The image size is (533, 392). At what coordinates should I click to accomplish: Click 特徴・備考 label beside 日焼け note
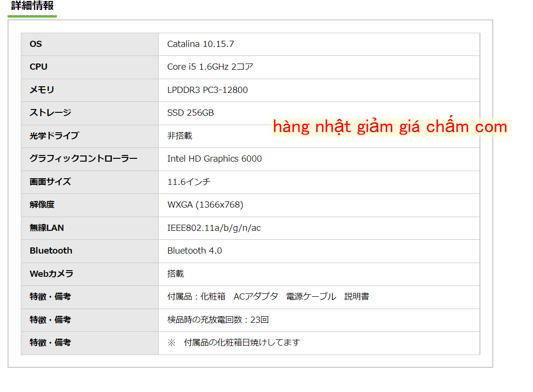[x=50, y=343]
